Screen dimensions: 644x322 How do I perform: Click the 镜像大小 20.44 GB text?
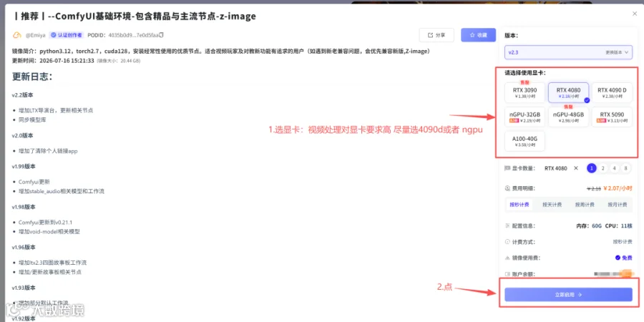(x=119, y=61)
